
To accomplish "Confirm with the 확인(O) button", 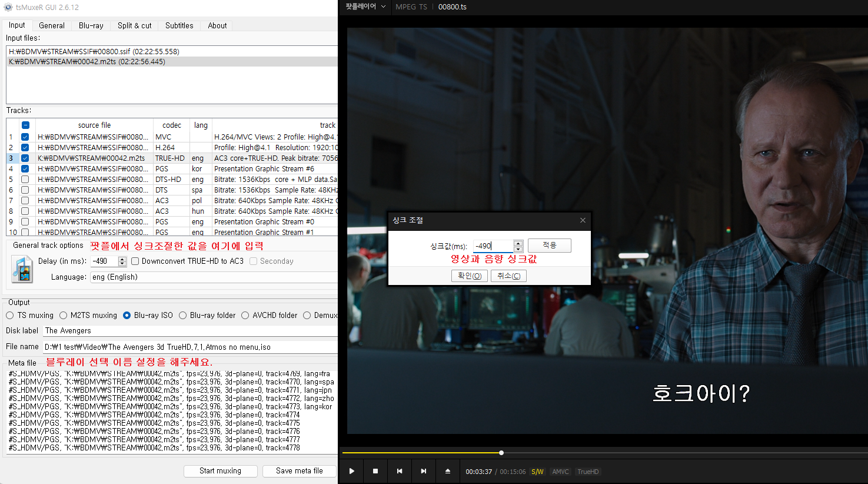I will click(x=470, y=276).
